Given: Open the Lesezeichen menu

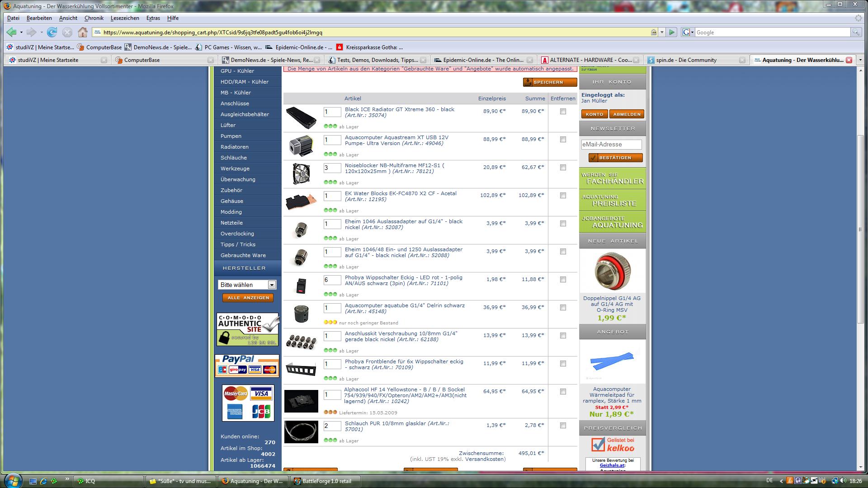Looking at the screenshot, I should [125, 18].
